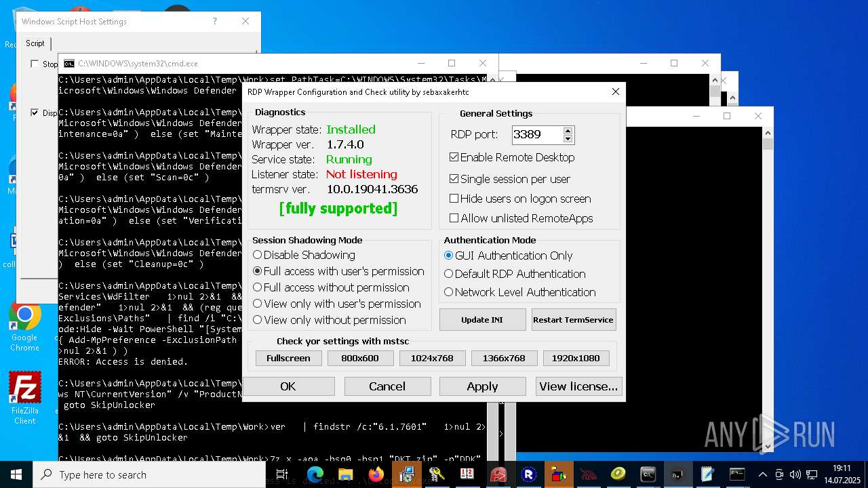
Task: Open the blue R circle taskbar app
Action: [x=529, y=474]
